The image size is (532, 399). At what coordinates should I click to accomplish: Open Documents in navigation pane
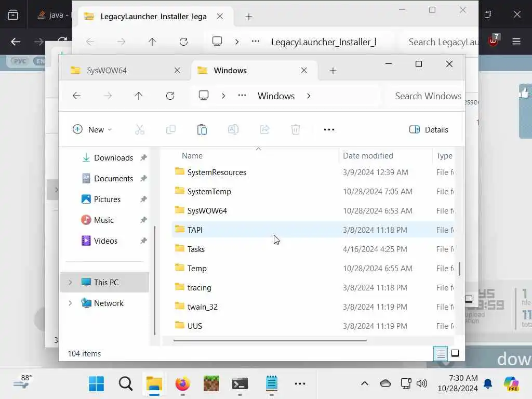[113, 179]
